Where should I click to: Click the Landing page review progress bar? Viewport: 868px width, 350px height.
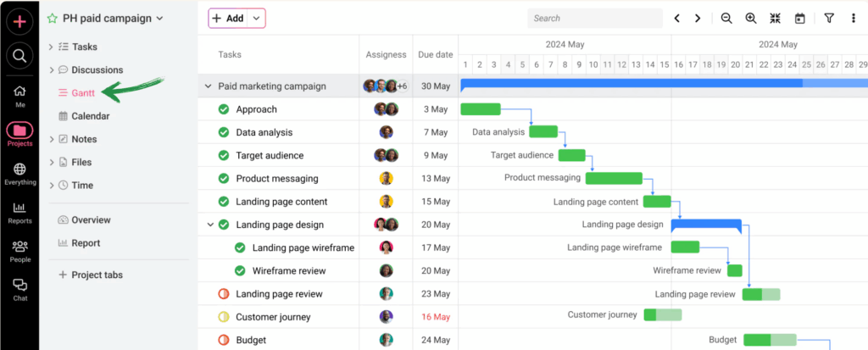(x=761, y=295)
